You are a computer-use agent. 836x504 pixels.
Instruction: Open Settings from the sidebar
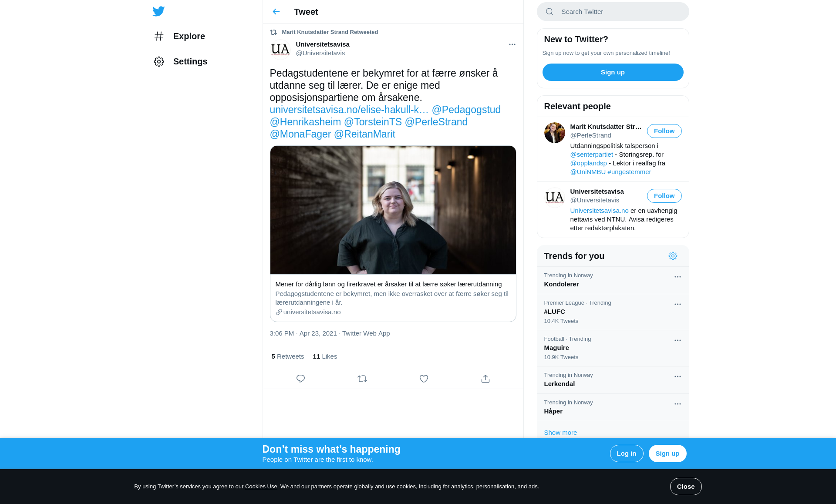click(181, 61)
